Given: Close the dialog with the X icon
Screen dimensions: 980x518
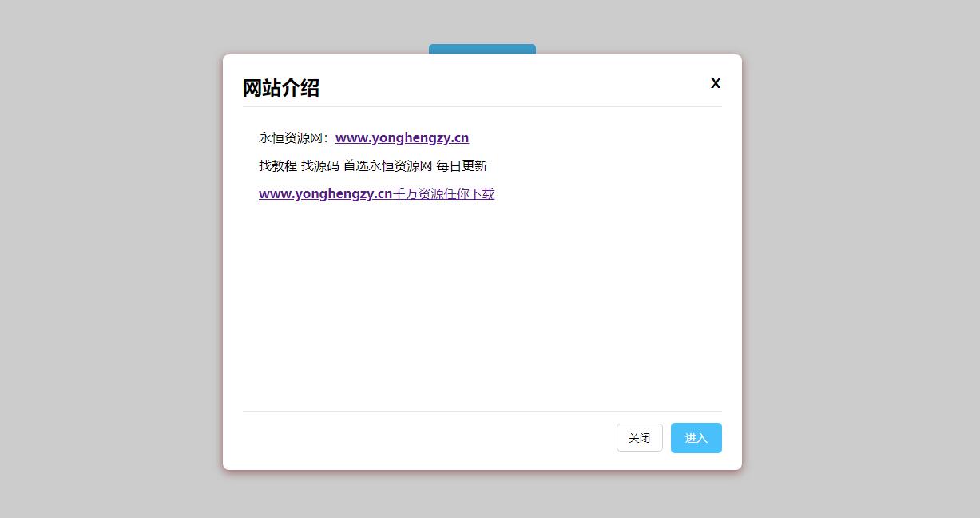Looking at the screenshot, I should coord(716,83).
